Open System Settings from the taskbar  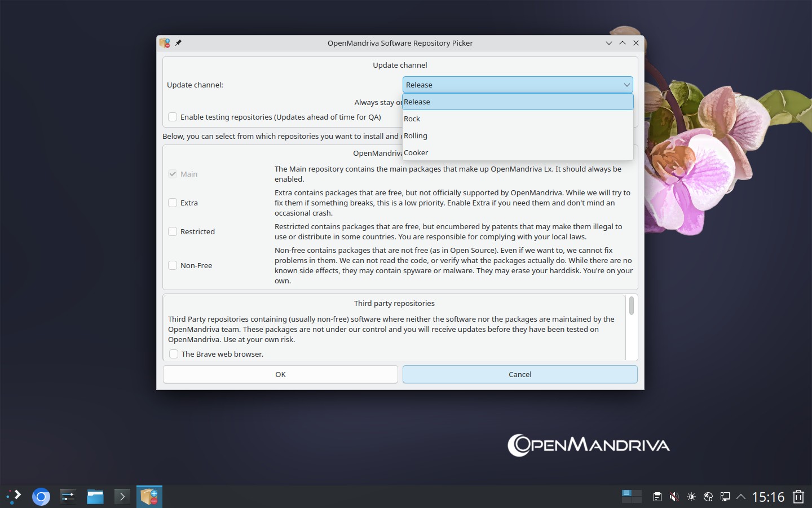pos(68,497)
